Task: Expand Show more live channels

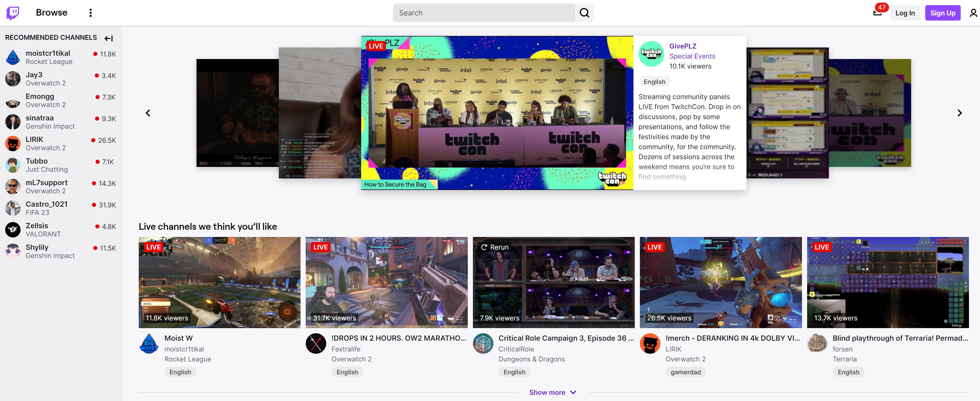Action: click(x=553, y=393)
